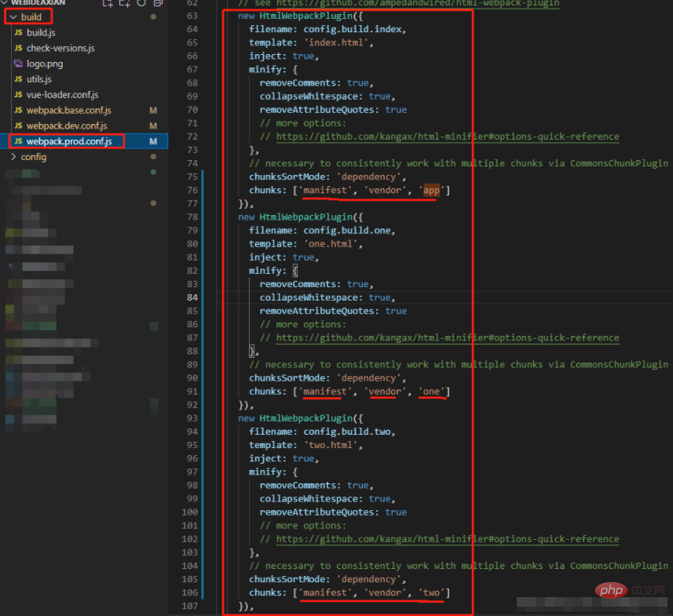Click the 'inject: true' value on line 66
This screenshot has height=616, width=673.
click(303, 56)
